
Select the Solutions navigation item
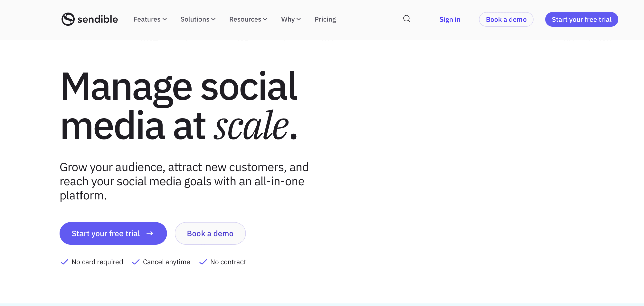[x=195, y=19]
